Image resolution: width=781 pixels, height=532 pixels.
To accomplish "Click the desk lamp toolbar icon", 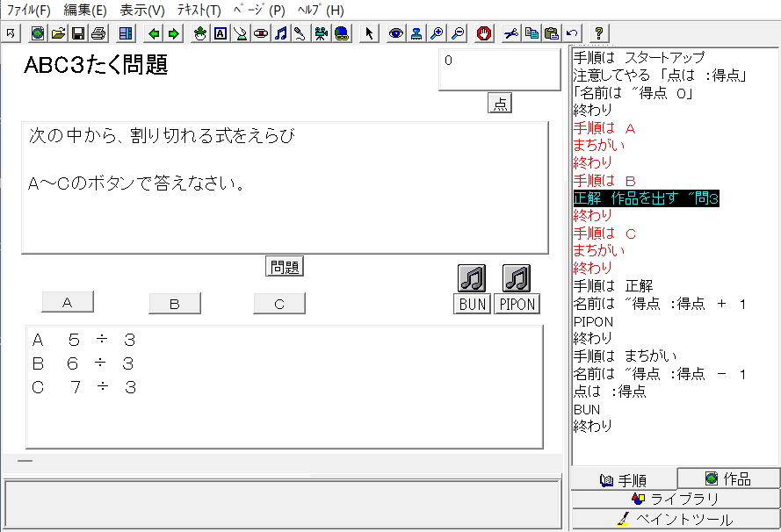I will pyautogui.click(x=241, y=33).
